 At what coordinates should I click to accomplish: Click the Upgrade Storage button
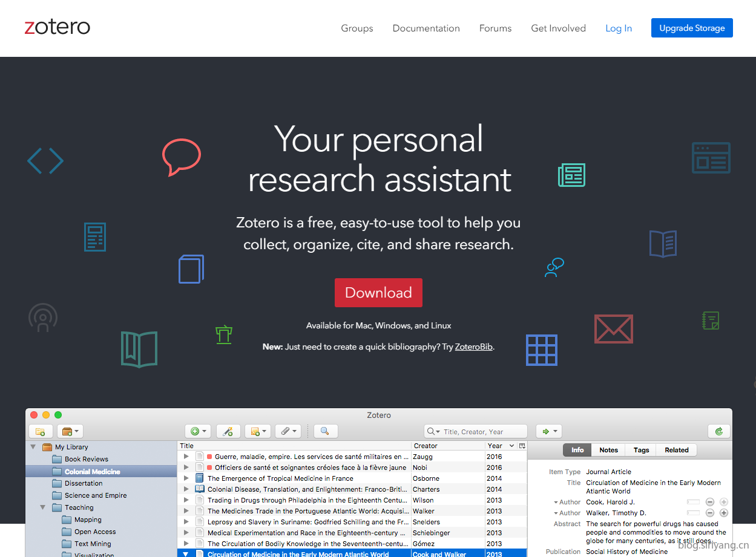[692, 28]
